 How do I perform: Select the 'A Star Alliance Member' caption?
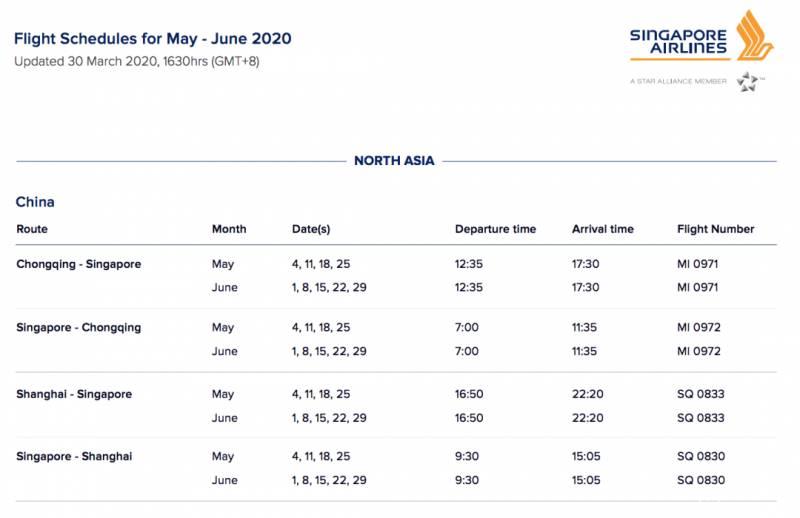coord(680,81)
